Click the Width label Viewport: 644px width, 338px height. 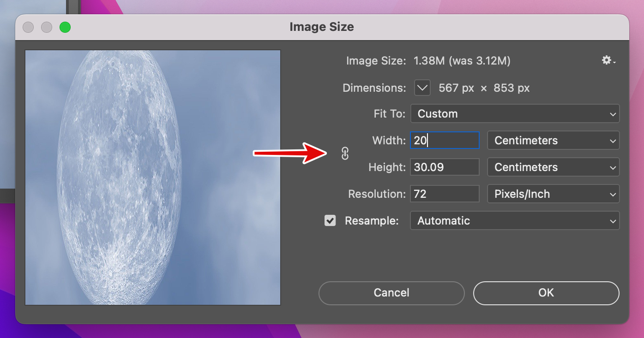click(x=389, y=141)
